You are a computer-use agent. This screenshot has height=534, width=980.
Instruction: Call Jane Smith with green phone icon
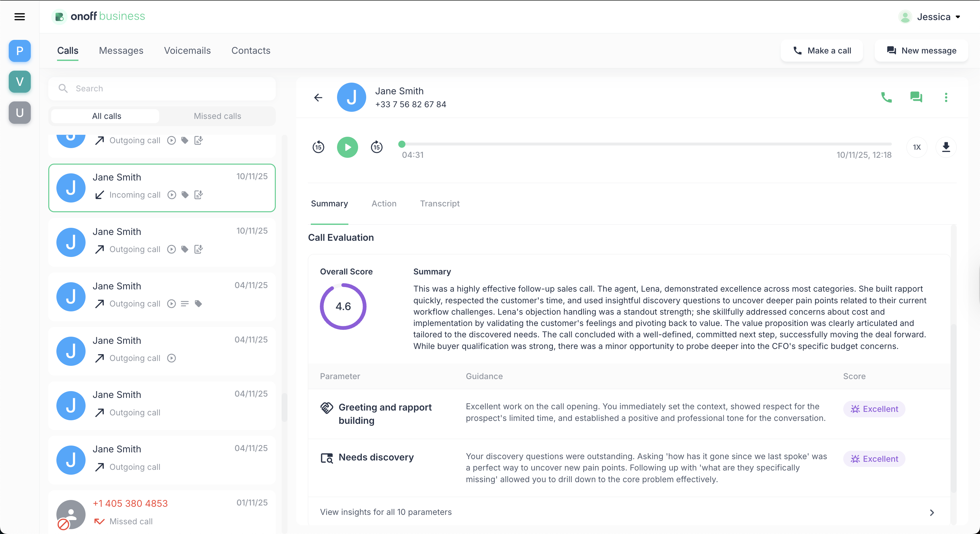coord(886,97)
